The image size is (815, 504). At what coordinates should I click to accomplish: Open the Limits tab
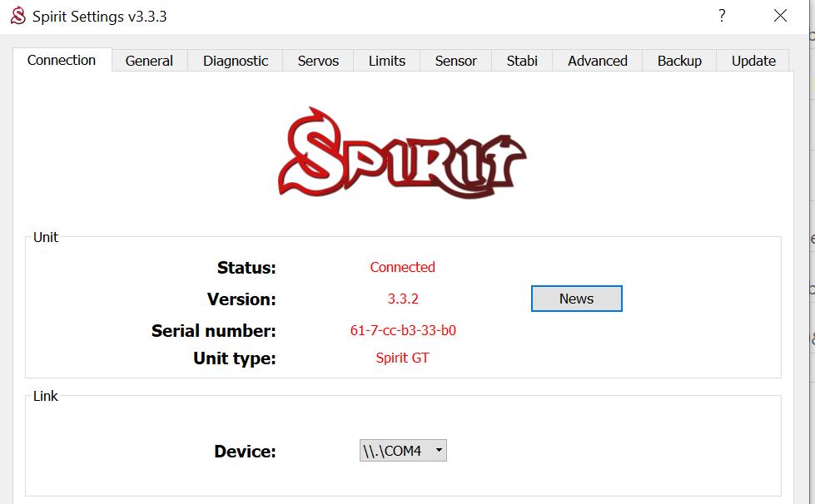pyautogui.click(x=387, y=61)
